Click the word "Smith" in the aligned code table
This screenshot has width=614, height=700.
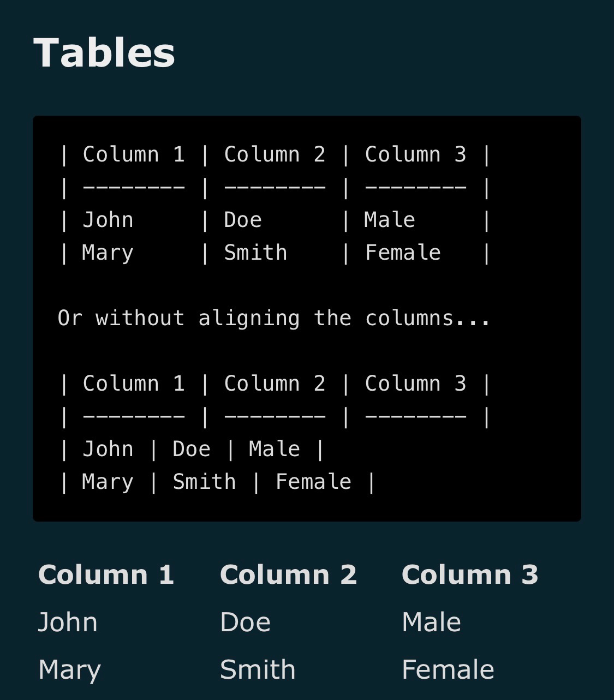pyautogui.click(x=255, y=253)
